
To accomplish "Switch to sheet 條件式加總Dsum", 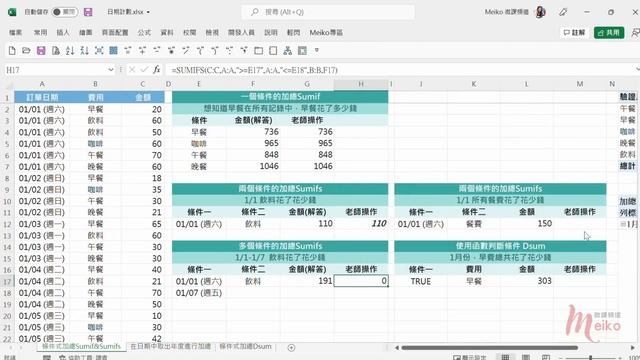I will pyautogui.click(x=245, y=346).
